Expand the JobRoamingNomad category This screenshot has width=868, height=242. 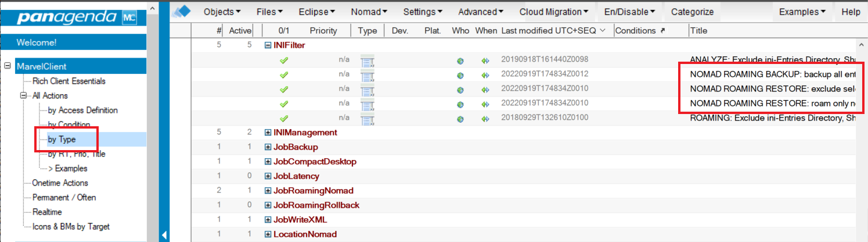(268, 191)
